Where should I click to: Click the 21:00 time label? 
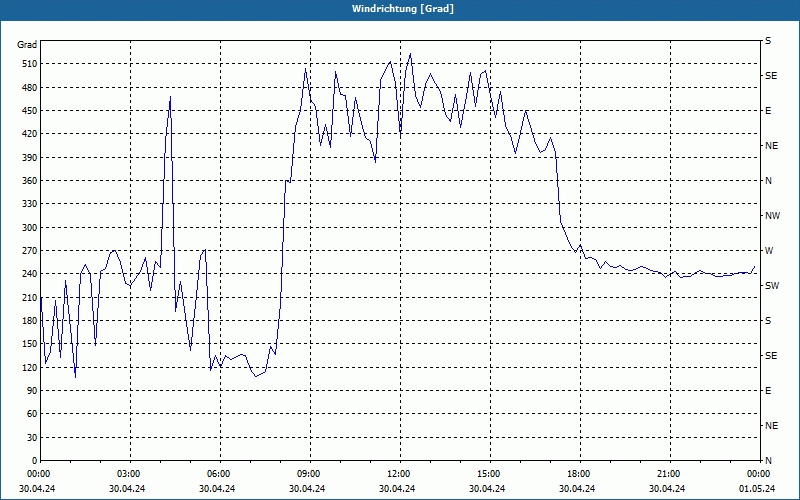tap(667, 474)
